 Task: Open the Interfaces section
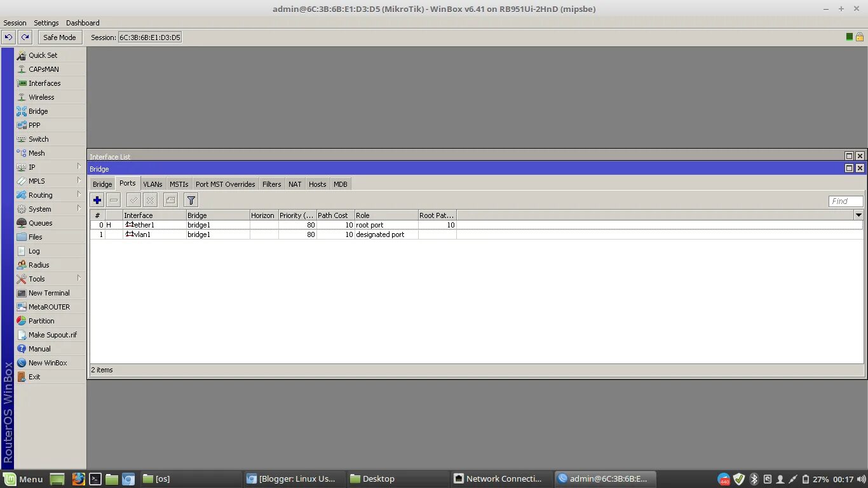(50, 83)
